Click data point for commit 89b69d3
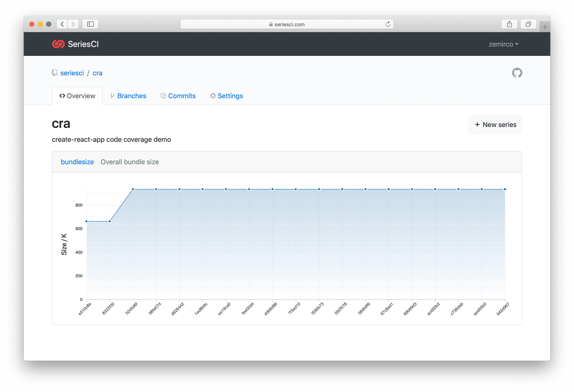The height and width of the screenshot is (392, 574). (412, 189)
